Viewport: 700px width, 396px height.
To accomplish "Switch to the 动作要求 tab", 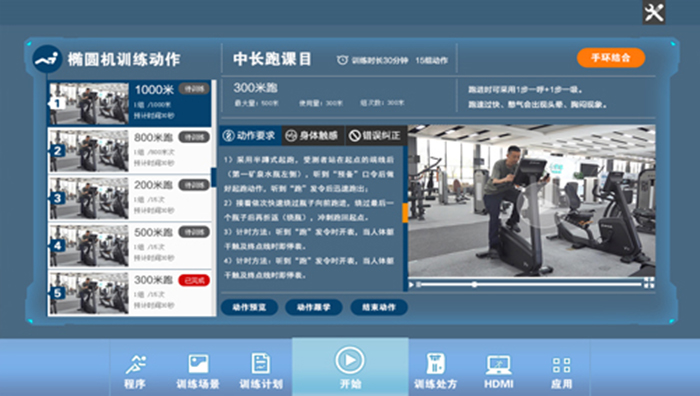I will click(x=250, y=135).
